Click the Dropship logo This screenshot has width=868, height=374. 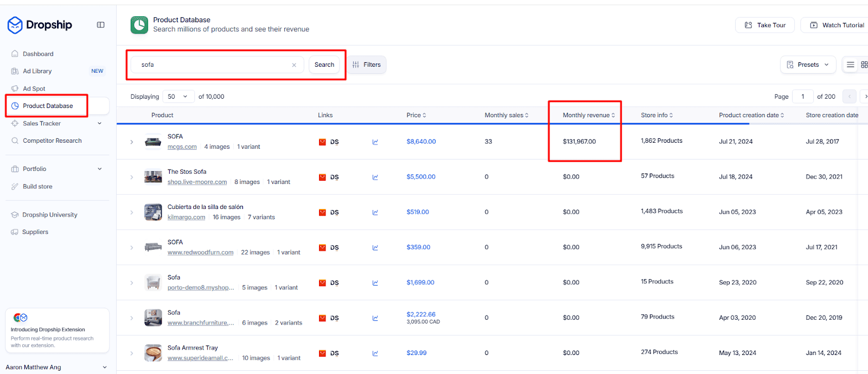40,25
